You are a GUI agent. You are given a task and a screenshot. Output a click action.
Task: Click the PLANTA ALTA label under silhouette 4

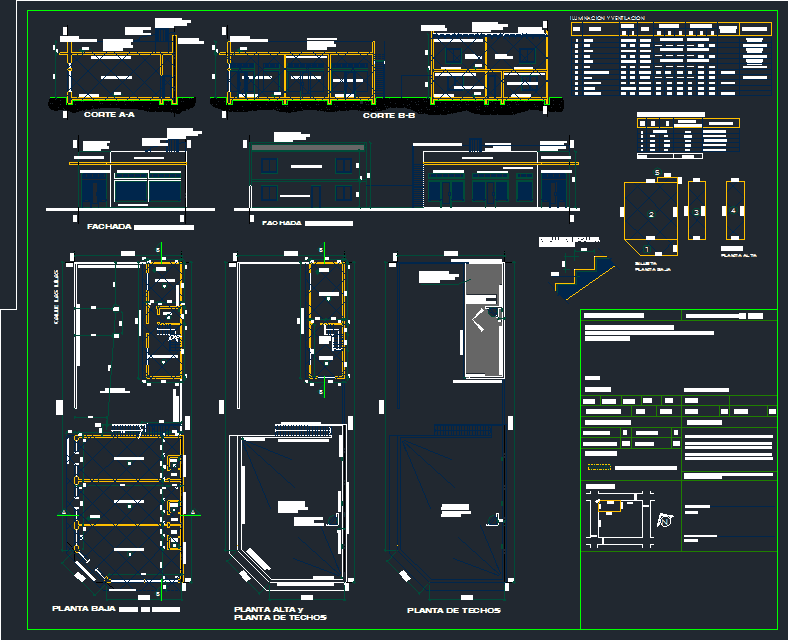[738, 256]
